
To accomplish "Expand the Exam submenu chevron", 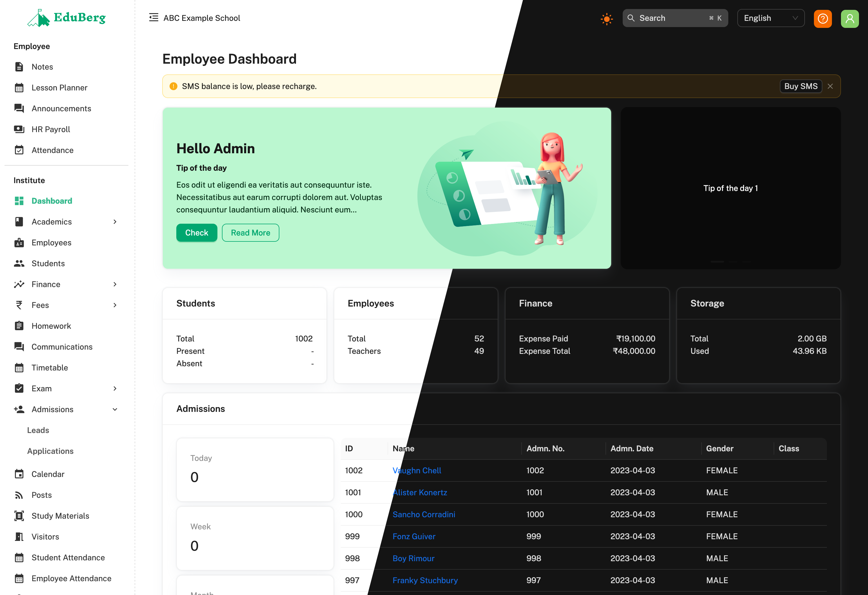I will pyautogui.click(x=115, y=389).
